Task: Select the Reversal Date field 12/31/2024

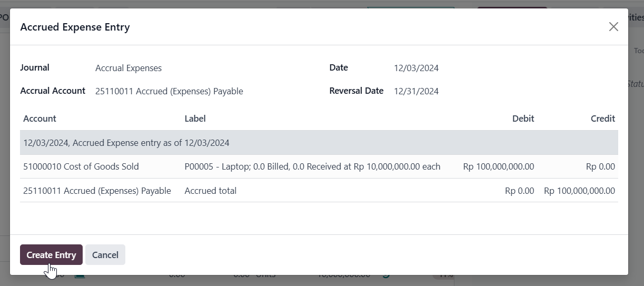Action: (416, 91)
